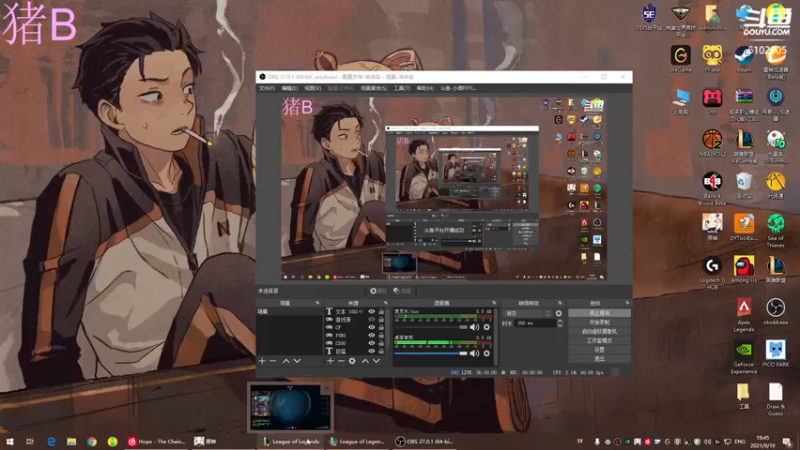The image size is (800, 450).
Task: Toggle visibility eye of the second source row
Action: [371, 319]
